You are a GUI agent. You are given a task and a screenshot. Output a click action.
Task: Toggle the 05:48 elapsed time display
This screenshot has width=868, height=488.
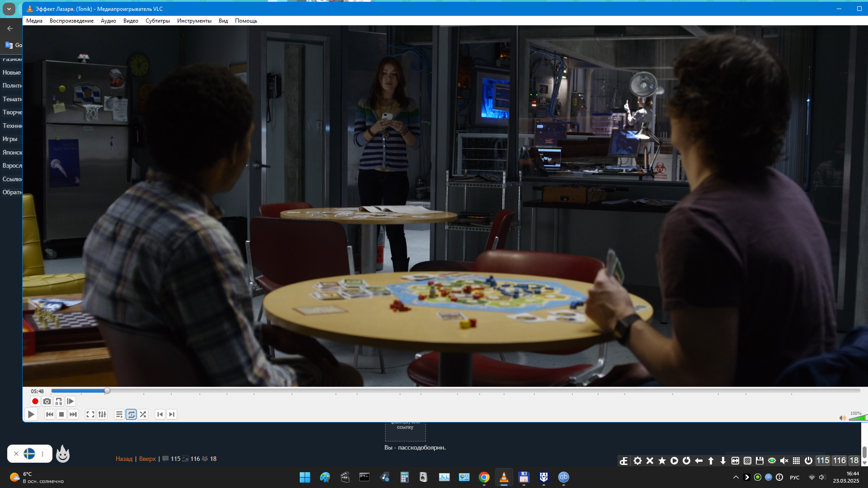37,391
